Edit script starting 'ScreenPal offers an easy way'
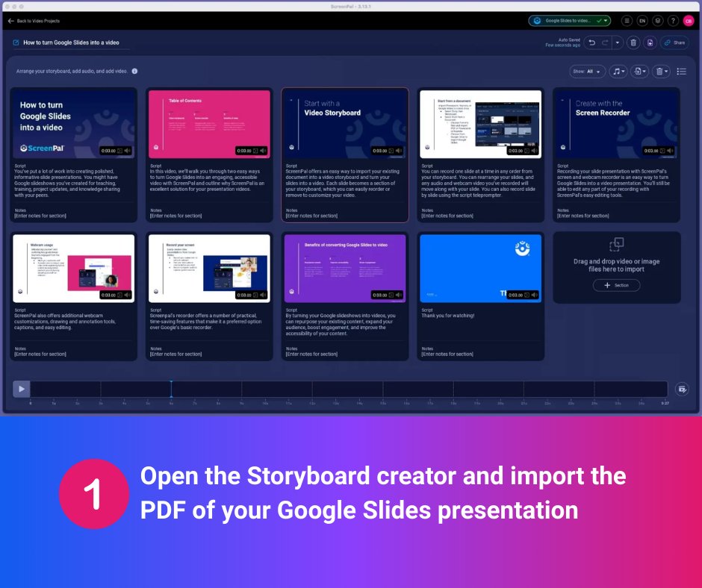The image size is (702, 588). tap(343, 183)
